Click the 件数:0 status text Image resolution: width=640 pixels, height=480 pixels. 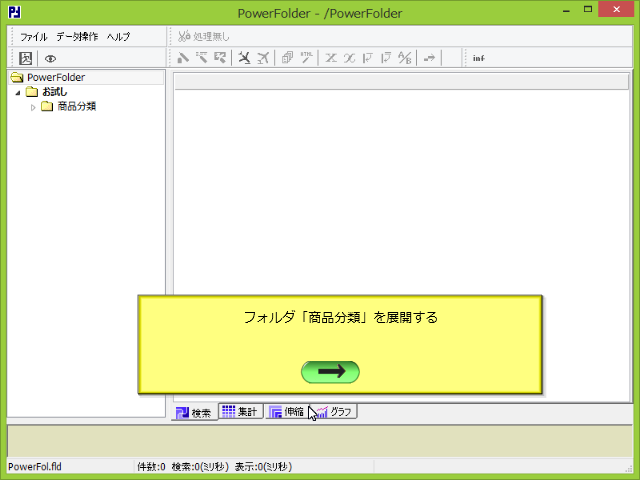click(151, 467)
